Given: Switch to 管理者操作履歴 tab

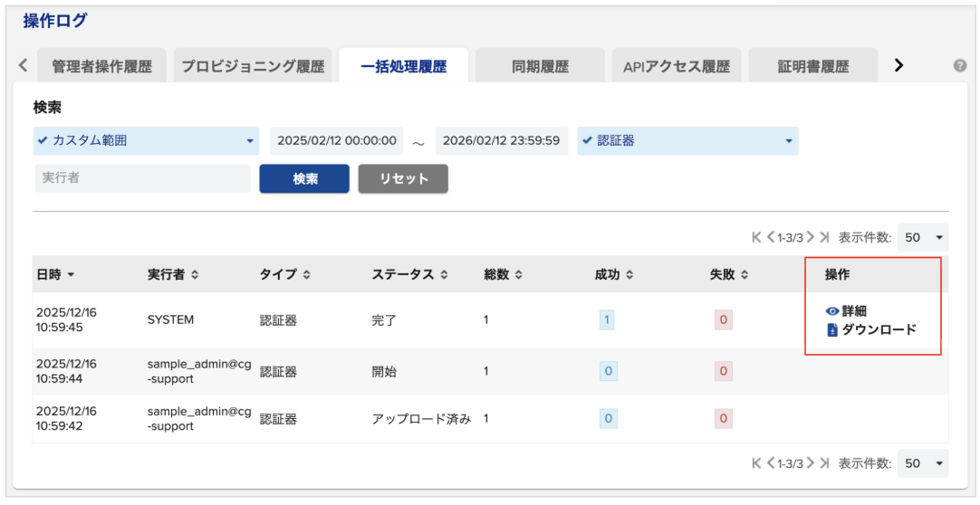Looking at the screenshot, I should [101, 65].
